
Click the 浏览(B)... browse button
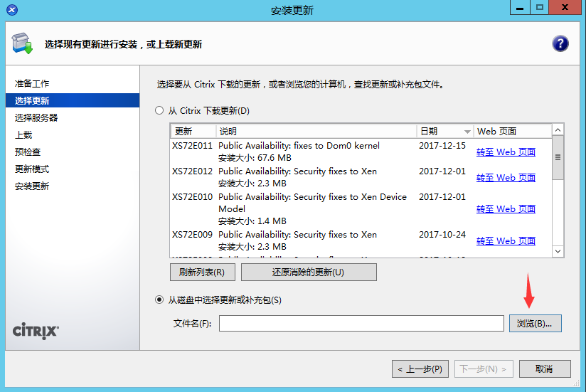[x=536, y=323]
